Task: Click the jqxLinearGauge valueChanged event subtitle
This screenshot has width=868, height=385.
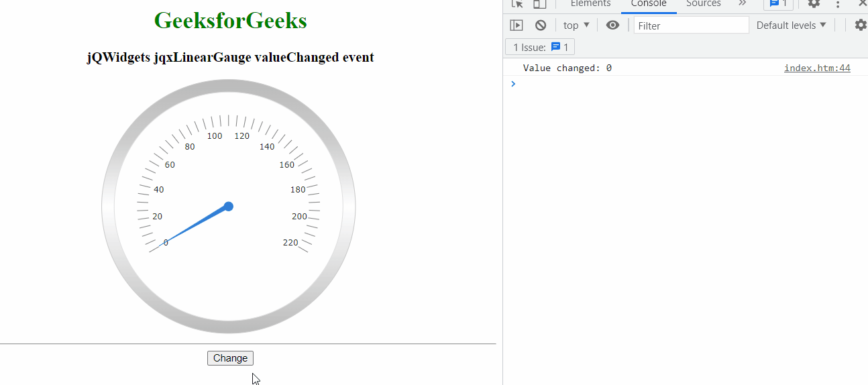Action: [230, 57]
